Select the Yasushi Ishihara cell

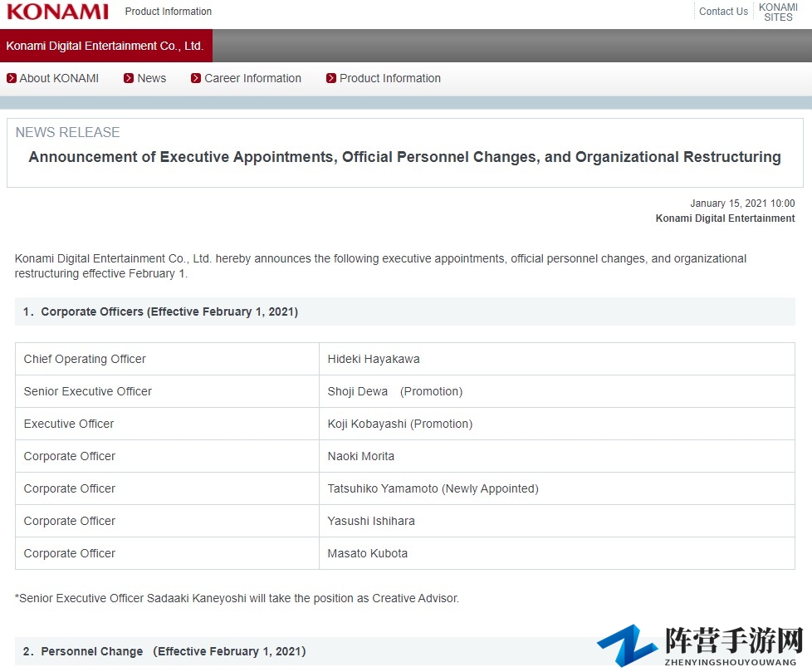coord(557,521)
